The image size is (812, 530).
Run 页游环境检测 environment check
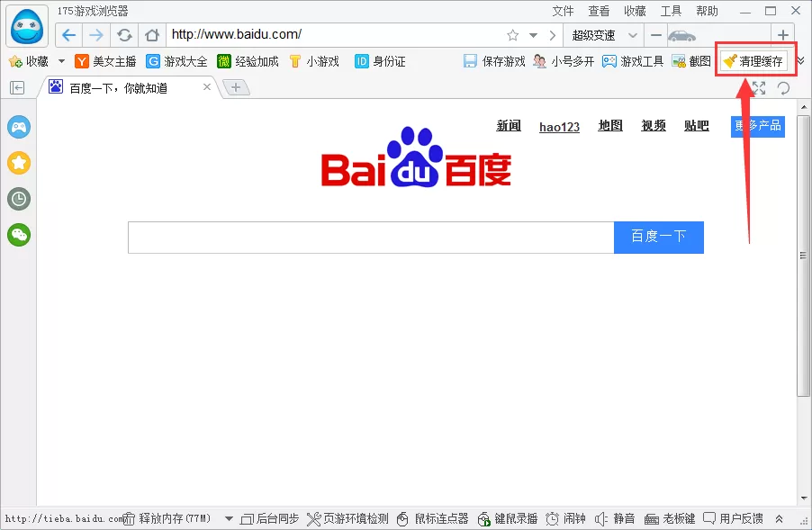(x=347, y=518)
